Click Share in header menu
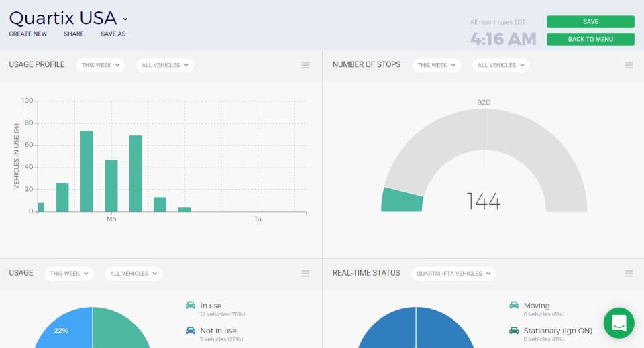This screenshot has height=348, width=644. (x=74, y=34)
